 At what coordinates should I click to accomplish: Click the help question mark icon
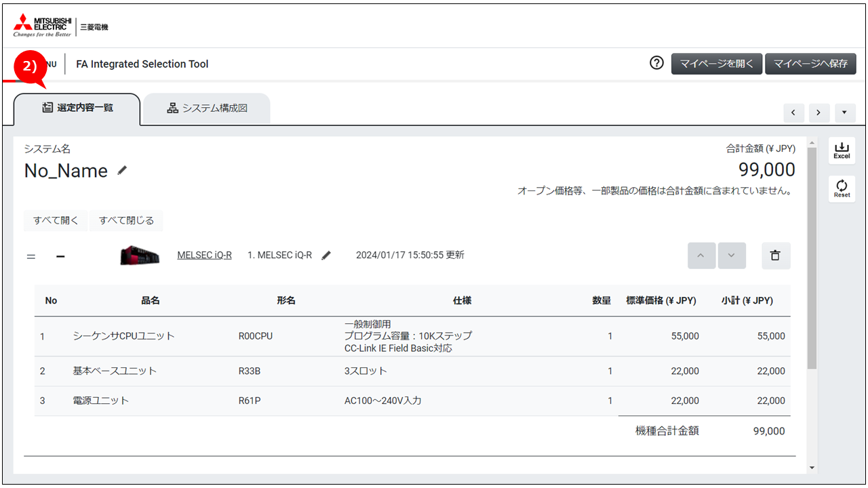pos(656,63)
